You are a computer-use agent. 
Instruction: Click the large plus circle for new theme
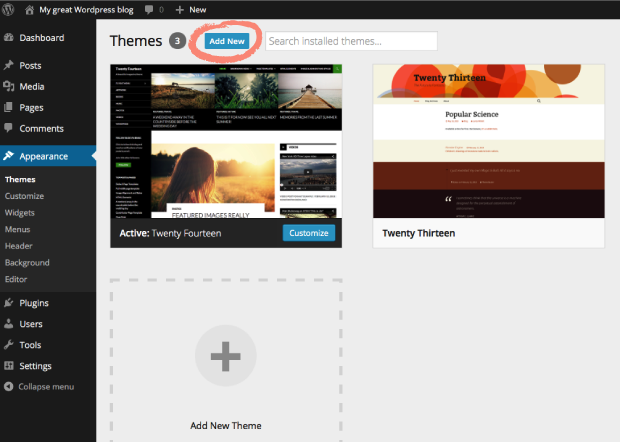[226, 356]
